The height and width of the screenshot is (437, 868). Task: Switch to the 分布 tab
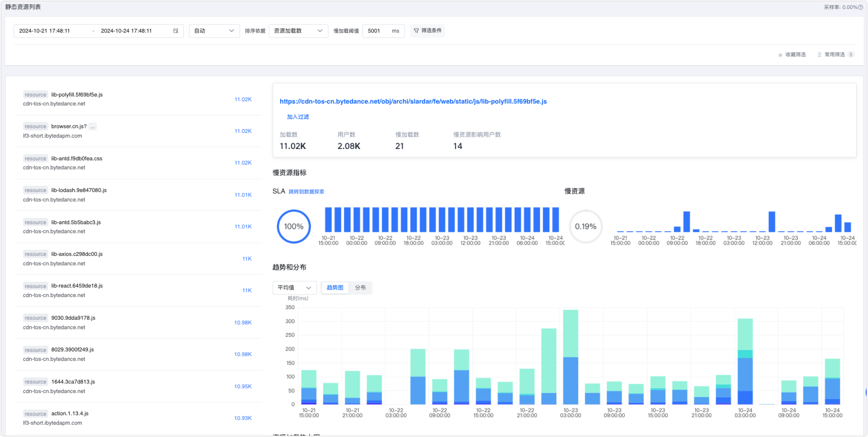[361, 288]
